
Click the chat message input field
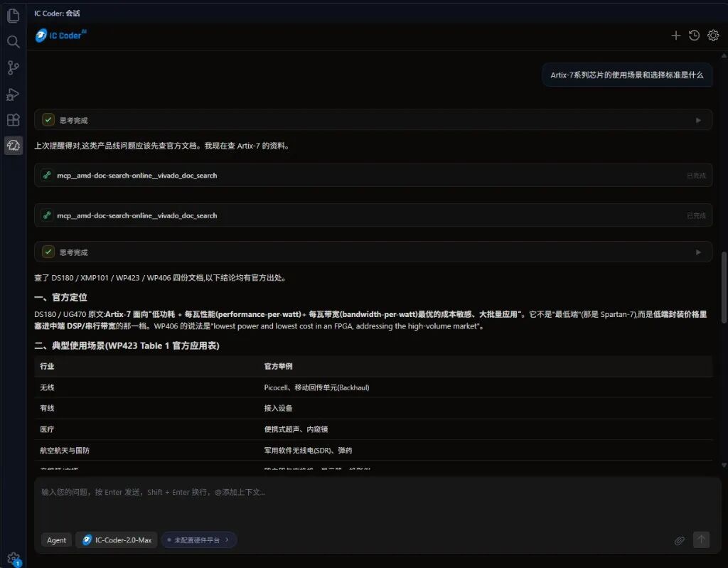click(x=377, y=503)
